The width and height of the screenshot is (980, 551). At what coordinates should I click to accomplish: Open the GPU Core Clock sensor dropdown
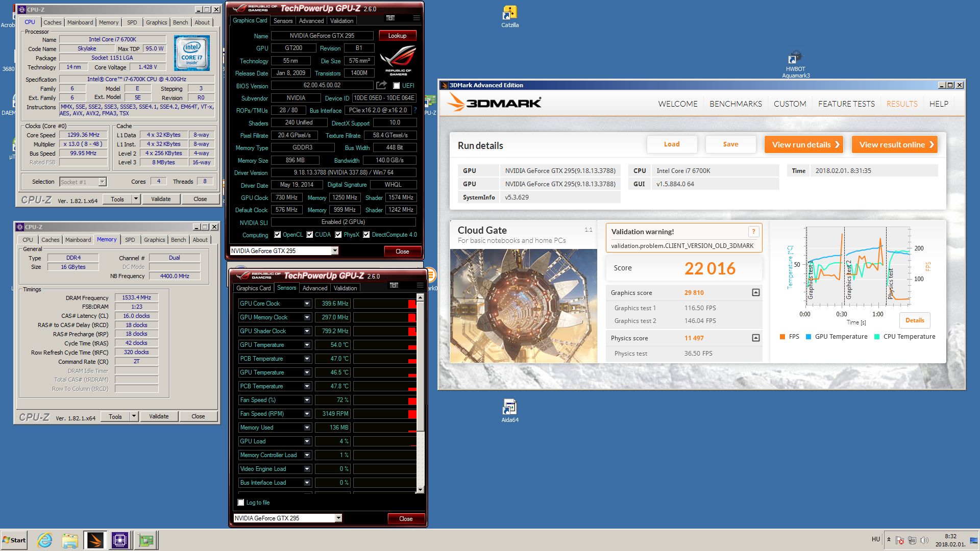307,304
